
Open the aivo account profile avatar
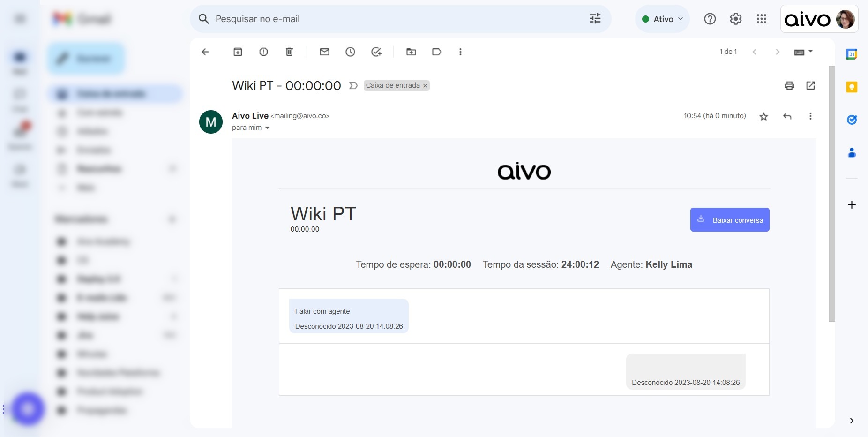(x=845, y=19)
